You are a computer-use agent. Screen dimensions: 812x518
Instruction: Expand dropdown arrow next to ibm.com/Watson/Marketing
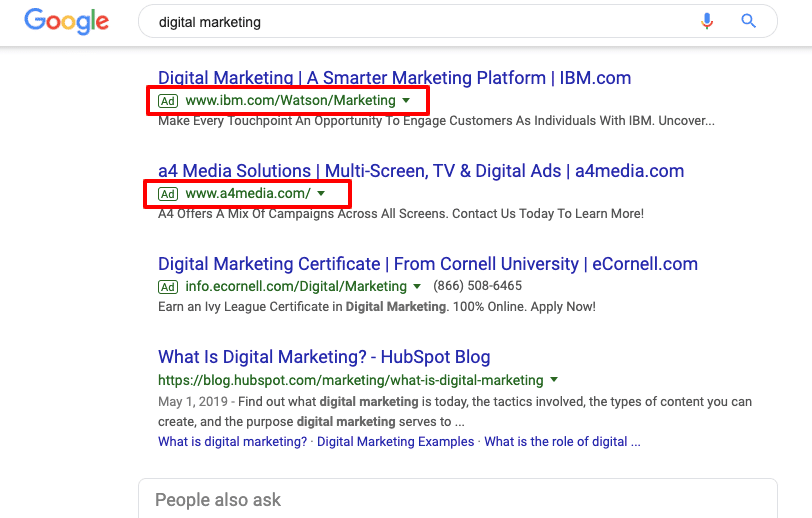[406, 100]
